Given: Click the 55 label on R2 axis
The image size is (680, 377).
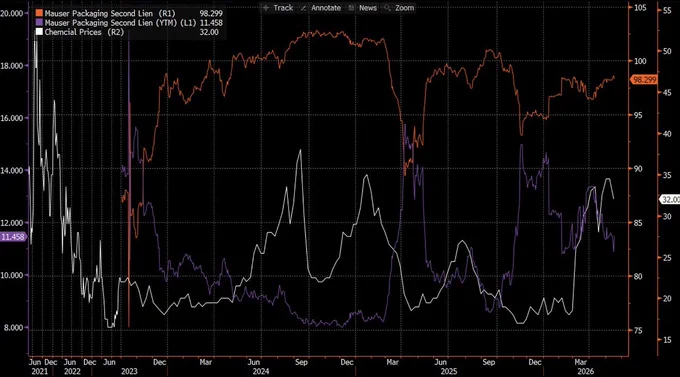Looking at the screenshot, I should point(667,11).
